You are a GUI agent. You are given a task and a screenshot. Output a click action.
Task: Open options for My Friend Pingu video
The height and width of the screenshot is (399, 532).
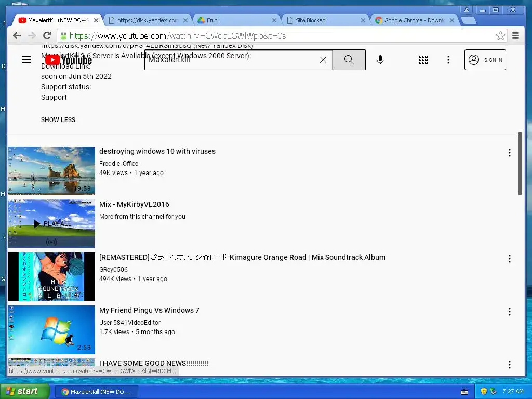[x=509, y=312]
